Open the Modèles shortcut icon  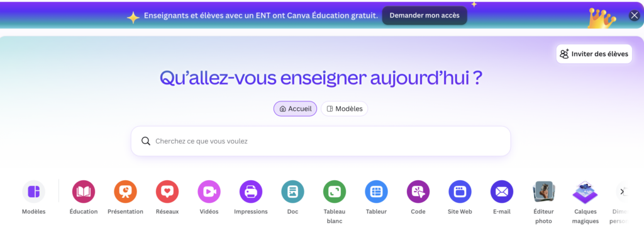34,192
